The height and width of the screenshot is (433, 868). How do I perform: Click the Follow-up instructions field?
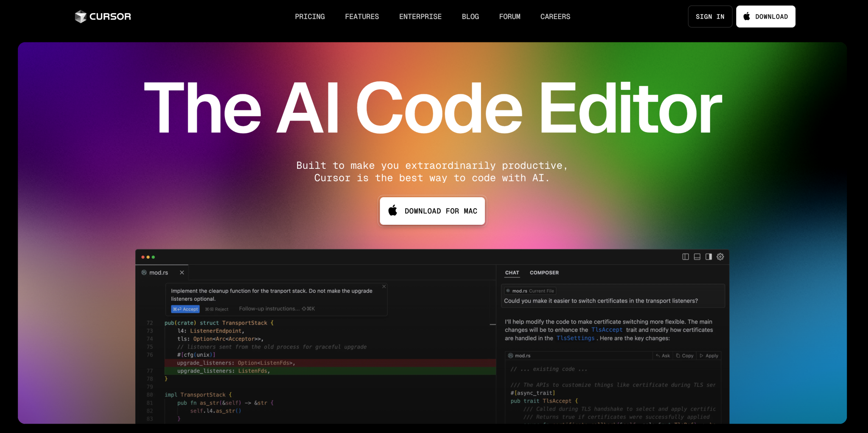click(x=269, y=308)
